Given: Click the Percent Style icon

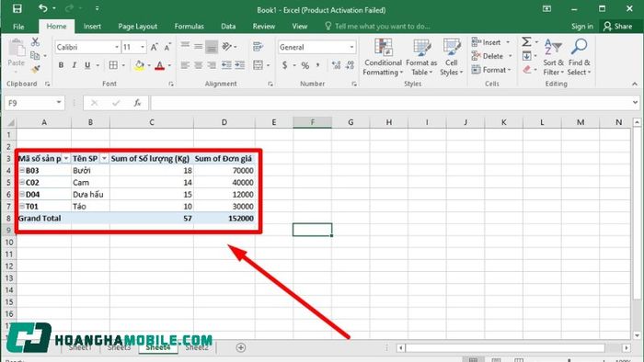Looking at the screenshot, I should pos(305,65).
